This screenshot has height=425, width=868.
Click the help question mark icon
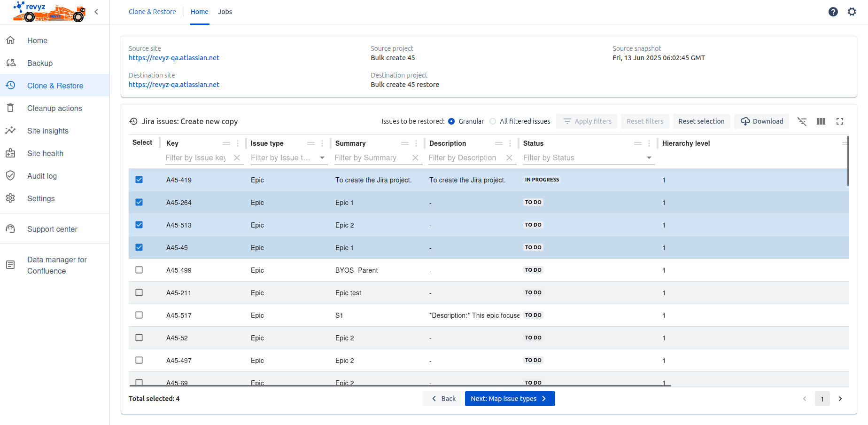(833, 12)
